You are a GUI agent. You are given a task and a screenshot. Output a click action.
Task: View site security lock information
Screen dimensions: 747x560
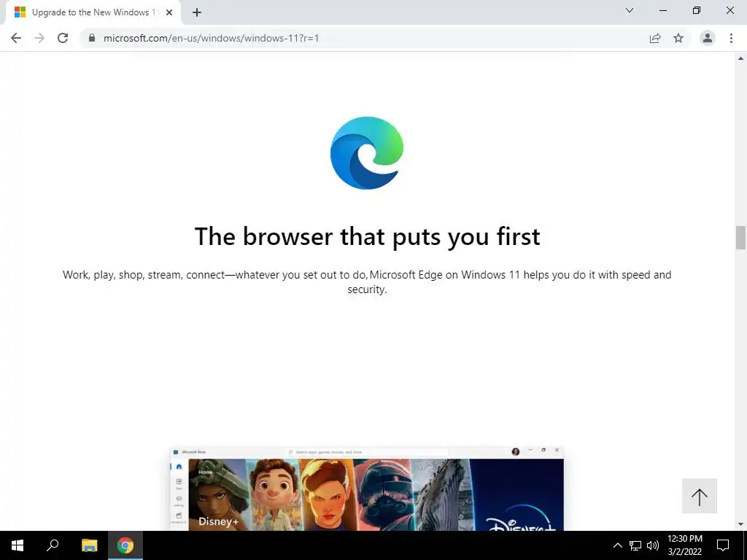92,38
